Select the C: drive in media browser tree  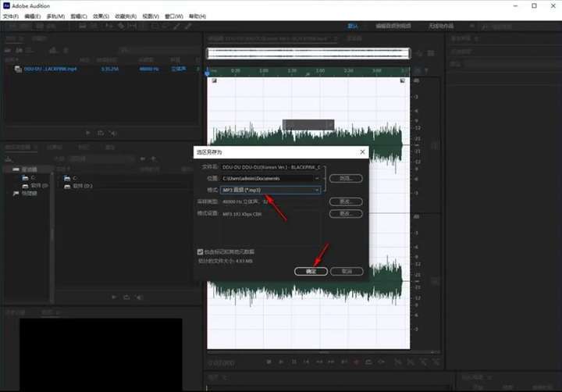pos(29,177)
